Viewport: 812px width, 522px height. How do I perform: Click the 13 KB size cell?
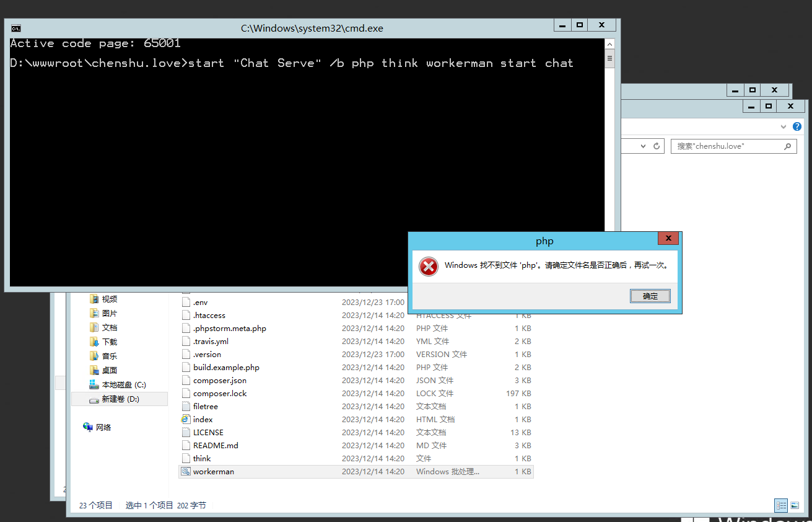tap(521, 433)
